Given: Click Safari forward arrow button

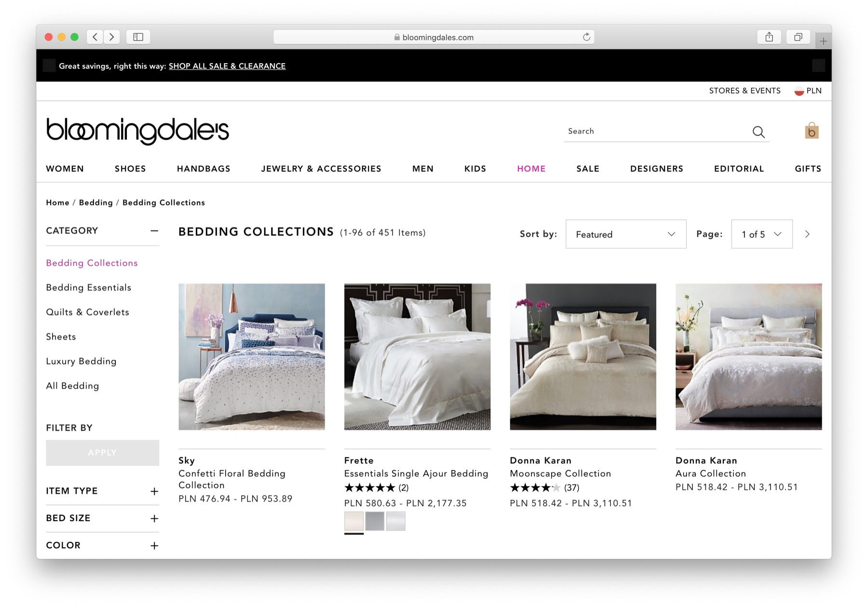Looking at the screenshot, I should point(112,37).
